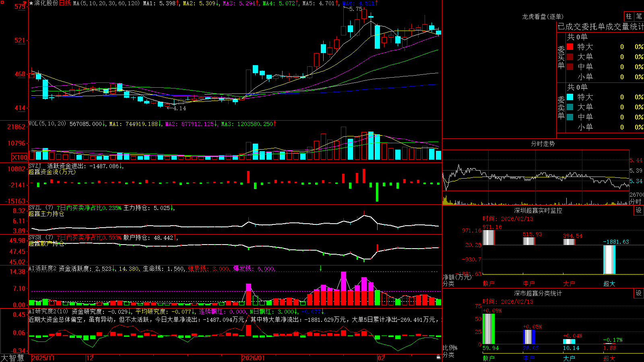Click teal 大单 sell order swatch
This screenshot has width=644, height=362.
(x=570, y=107)
